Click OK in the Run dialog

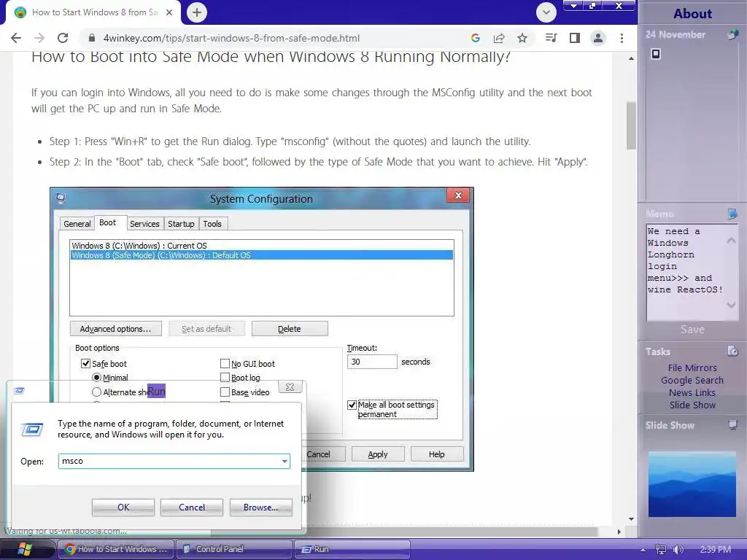[x=123, y=507]
